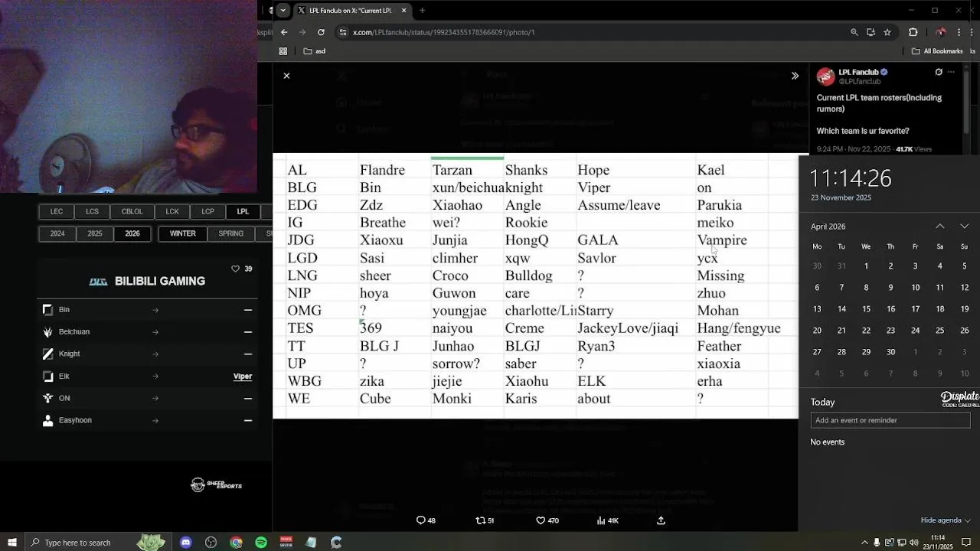Switch to the 2024 season
This screenshot has height=551, width=980.
tap(57, 233)
